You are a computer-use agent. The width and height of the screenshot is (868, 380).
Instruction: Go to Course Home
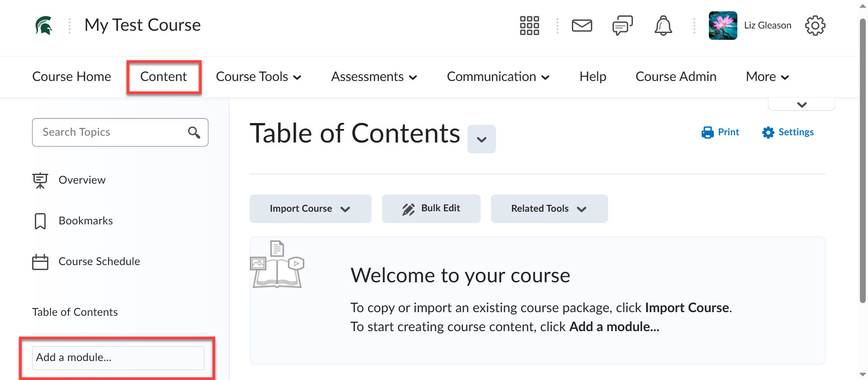[x=71, y=77]
